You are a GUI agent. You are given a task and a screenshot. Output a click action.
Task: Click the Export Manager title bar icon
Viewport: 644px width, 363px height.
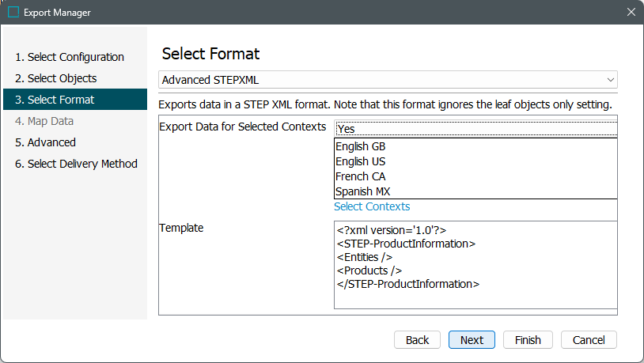[13, 13]
